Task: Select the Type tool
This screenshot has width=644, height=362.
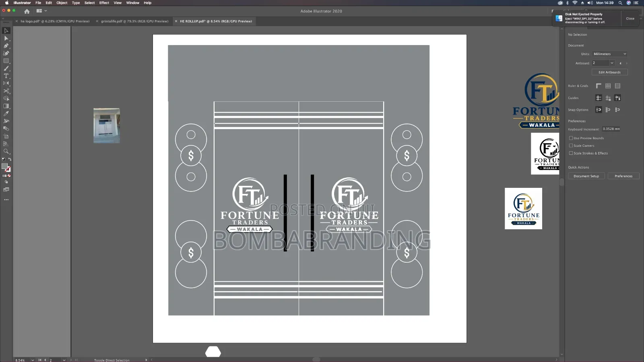Action: (x=6, y=76)
